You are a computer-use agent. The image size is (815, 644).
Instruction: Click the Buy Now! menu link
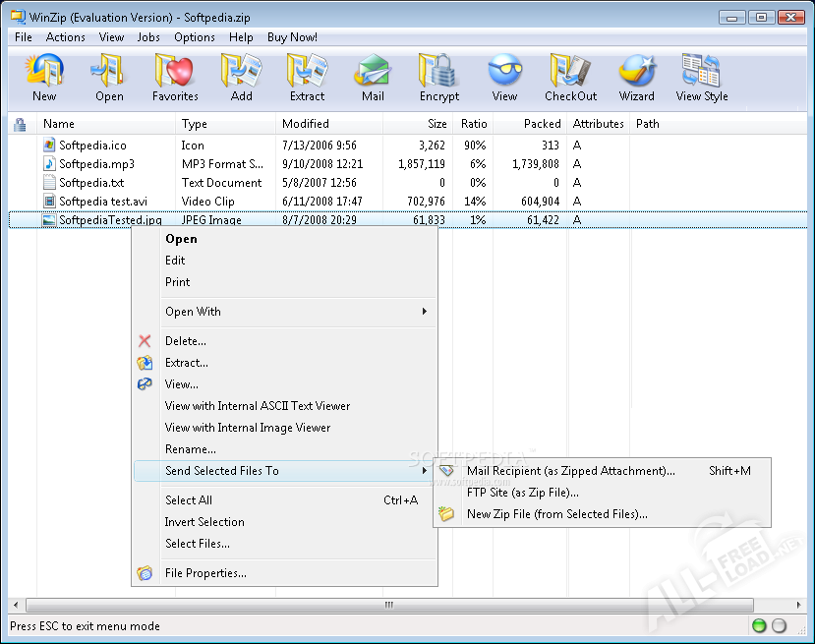point(292,37)
